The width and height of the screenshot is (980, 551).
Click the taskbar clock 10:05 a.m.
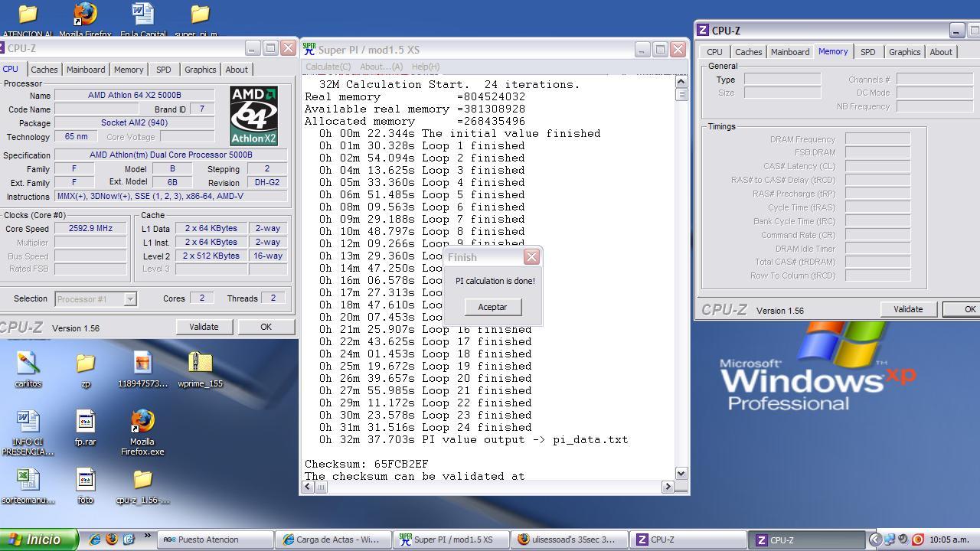(x=949, y=540)
